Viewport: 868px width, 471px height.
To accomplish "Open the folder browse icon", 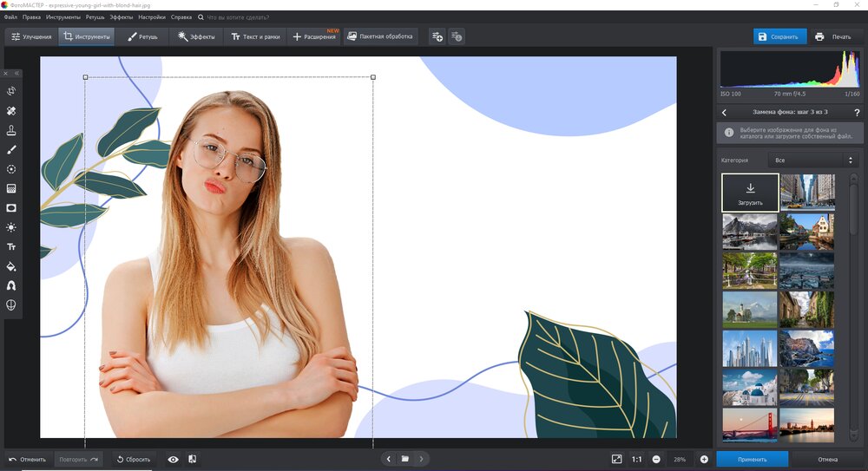I will click(405, 459).
